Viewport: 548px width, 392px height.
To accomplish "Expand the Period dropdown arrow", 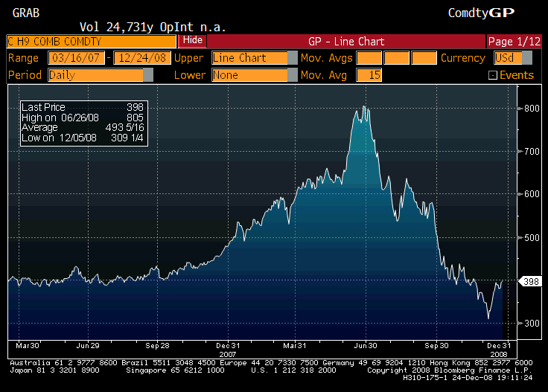I will pyautogui.click(x=148, y=75).
